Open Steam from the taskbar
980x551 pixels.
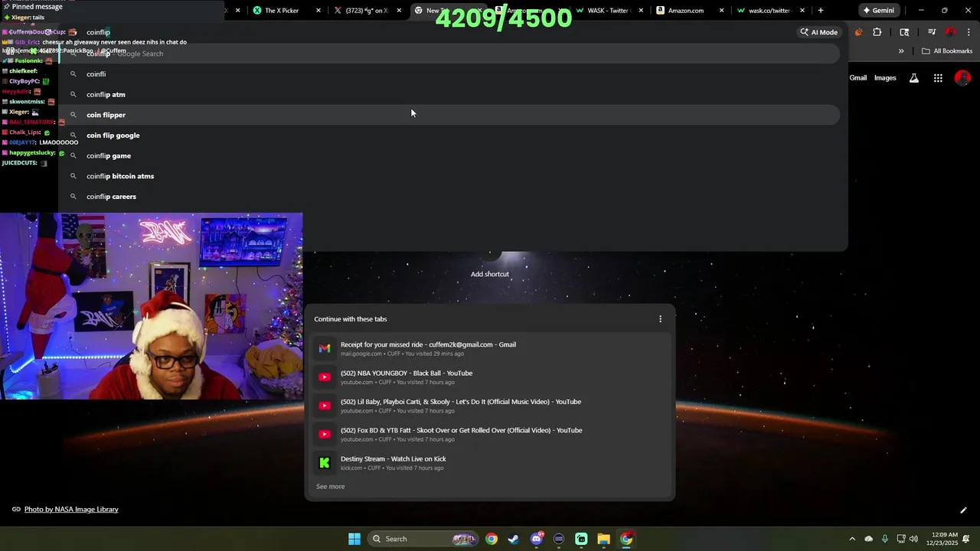click(x=514, y=539)
